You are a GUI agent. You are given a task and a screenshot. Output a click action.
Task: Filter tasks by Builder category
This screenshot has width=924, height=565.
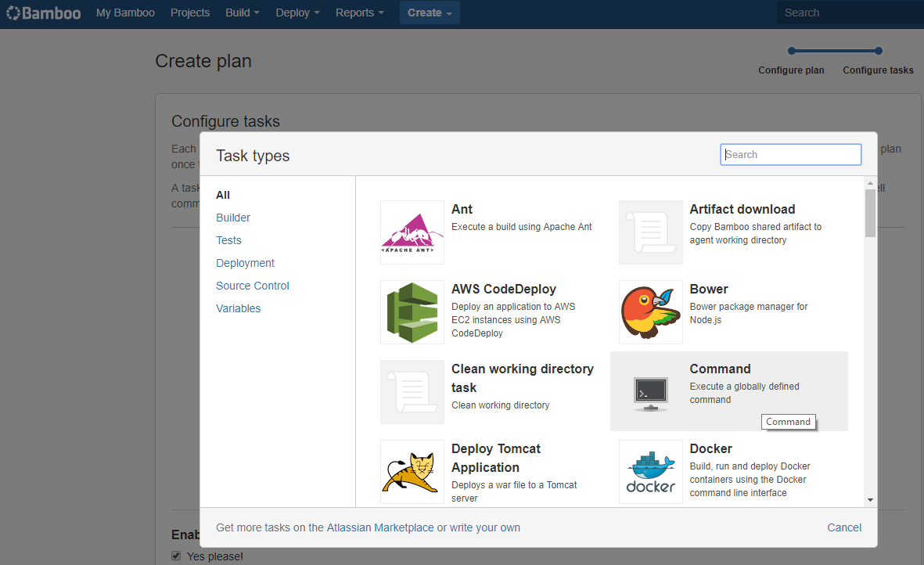233,218
